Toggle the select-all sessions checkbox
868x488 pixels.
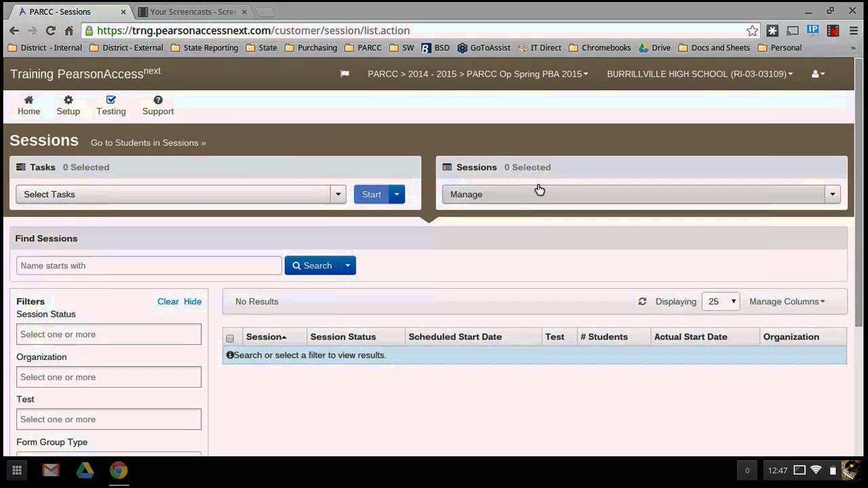pos(230,338)
